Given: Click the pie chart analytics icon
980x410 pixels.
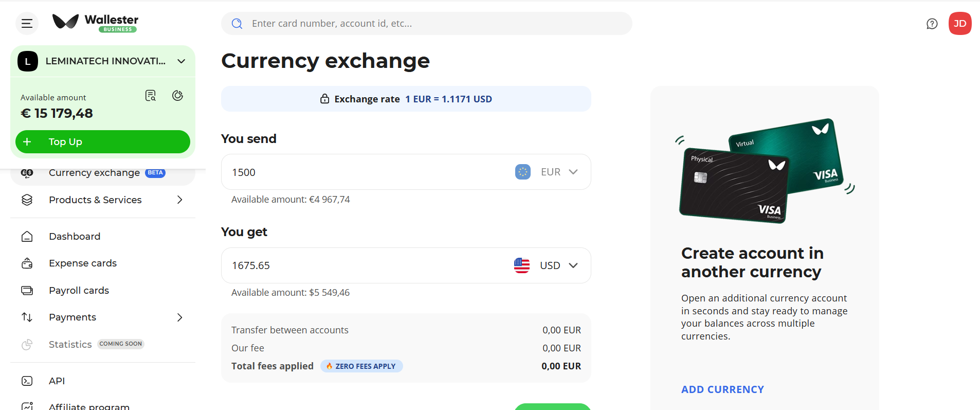Looking at the screenshot, I should pyautogui.click(x=177, y=96).
